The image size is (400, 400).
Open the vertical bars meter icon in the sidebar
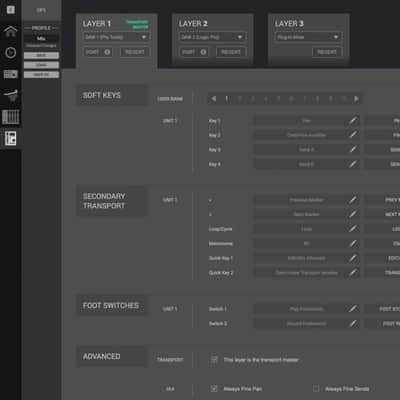(10, 117)
